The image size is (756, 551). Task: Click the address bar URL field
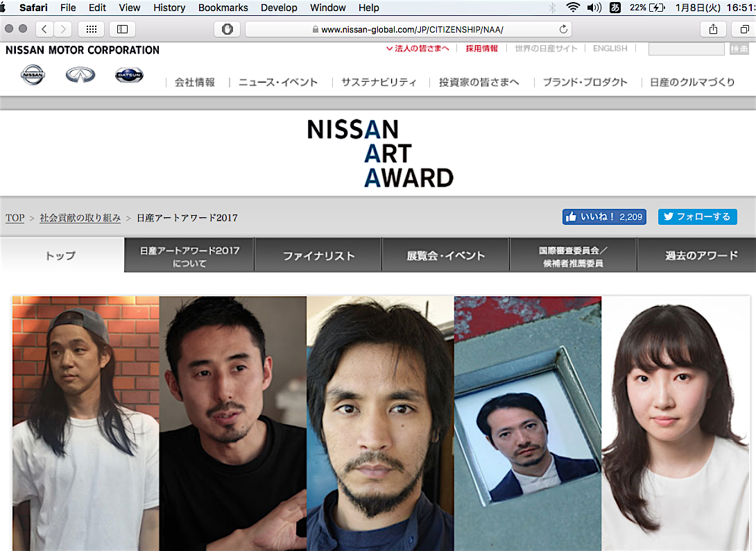[x=409, y=29]
